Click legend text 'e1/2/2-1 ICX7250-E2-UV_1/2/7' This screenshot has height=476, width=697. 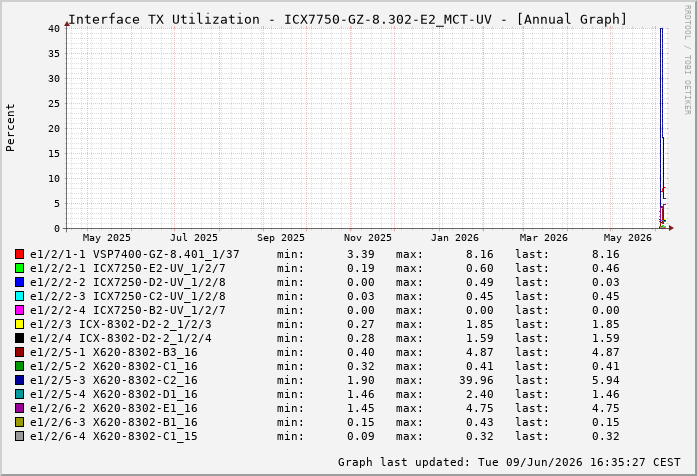pyautogui.click(x=128, y=268)
